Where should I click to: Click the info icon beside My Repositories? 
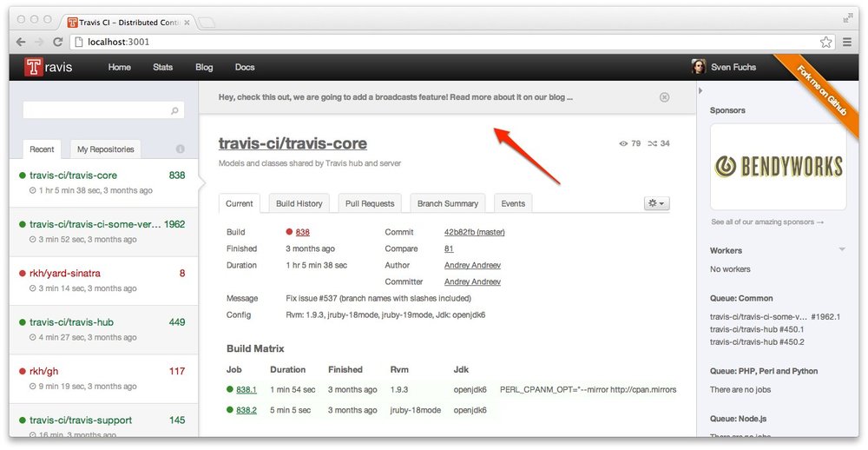181,149
